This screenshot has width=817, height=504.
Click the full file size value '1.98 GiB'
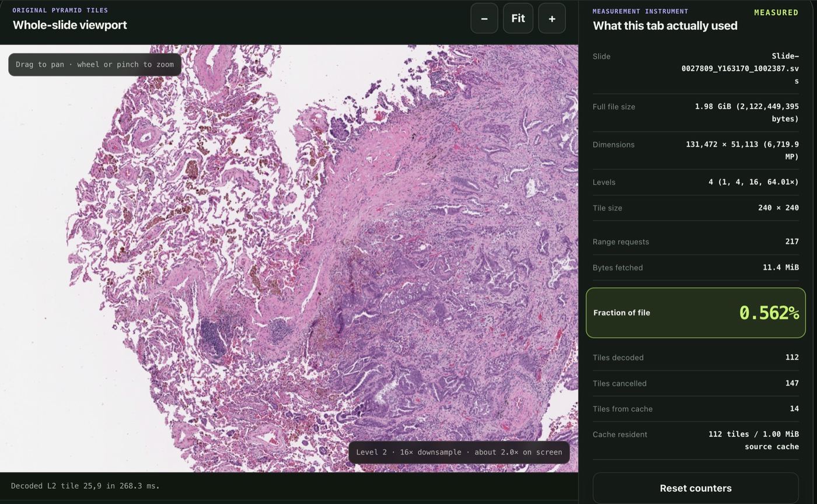(746, 113)
